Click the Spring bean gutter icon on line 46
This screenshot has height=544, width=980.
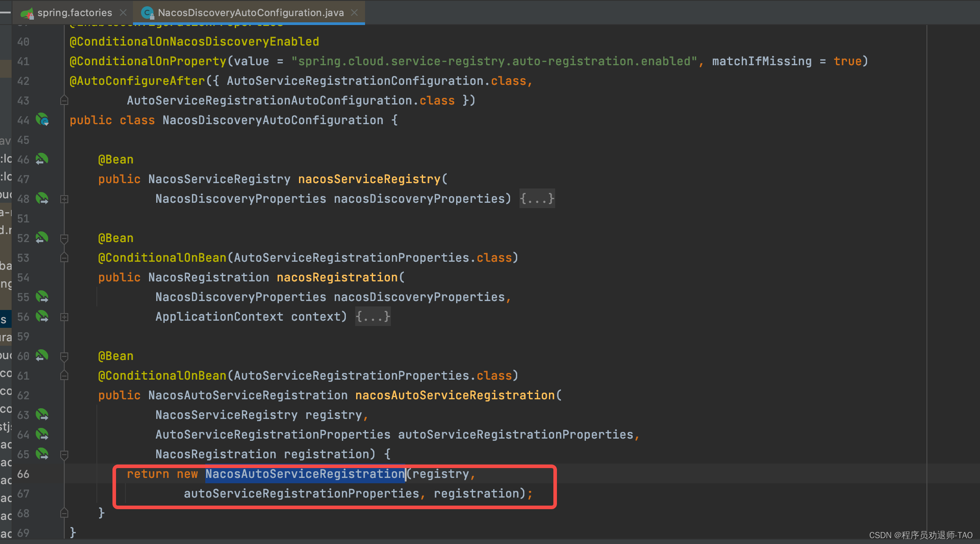click(42, 159)
